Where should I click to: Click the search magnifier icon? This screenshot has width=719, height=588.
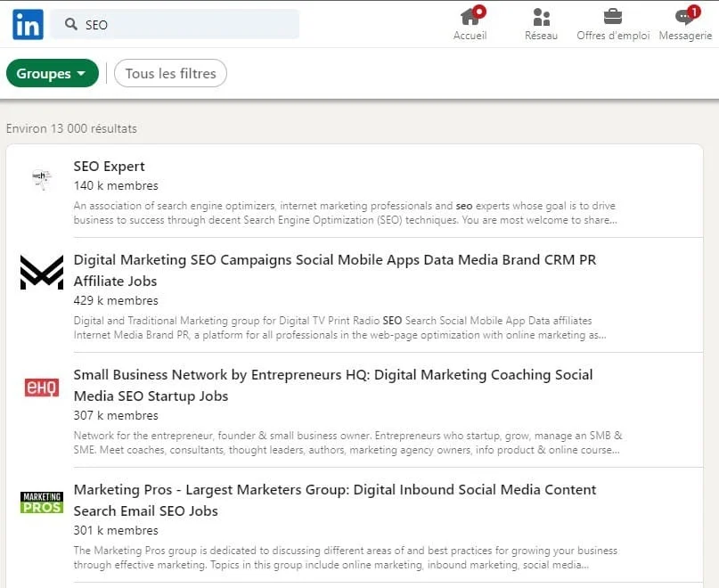70,24
